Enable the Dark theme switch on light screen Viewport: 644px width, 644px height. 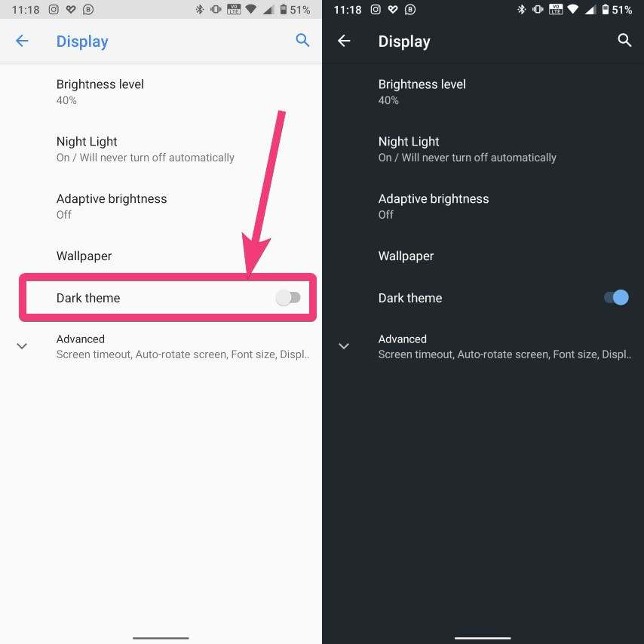[288, 298]
